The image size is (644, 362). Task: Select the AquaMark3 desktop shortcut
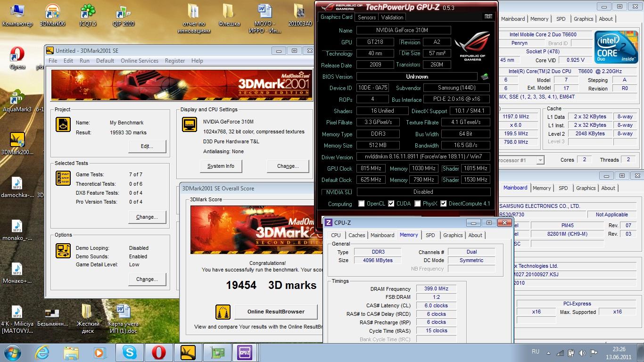(17, 100)
